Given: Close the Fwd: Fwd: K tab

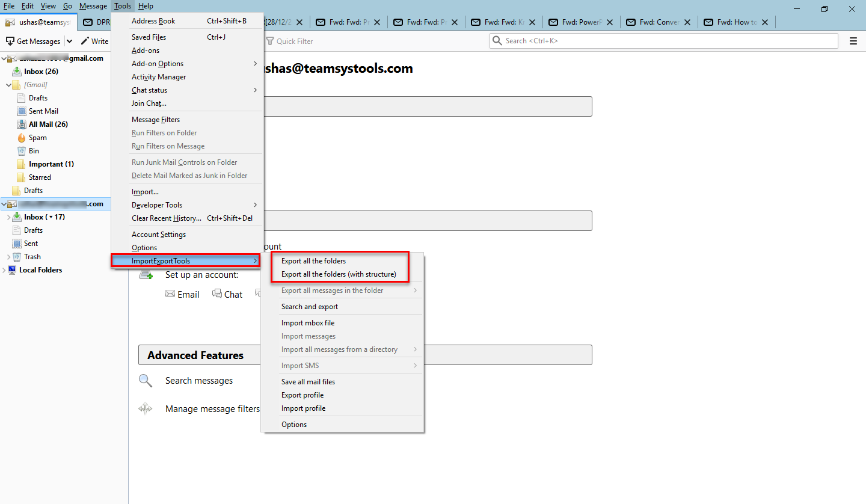Looking at the screenshot, I should tap(533, 22).
